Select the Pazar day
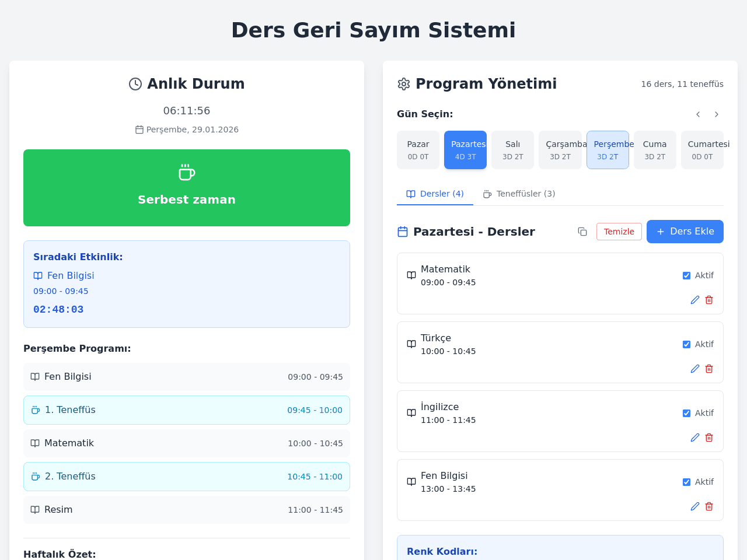The image size is (747, 560). click(x=418, y=150)
